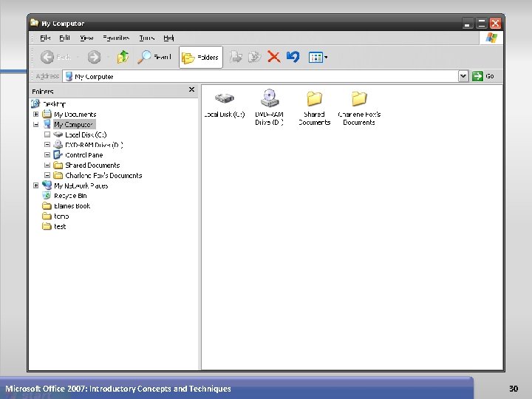Open the Edit menu
This screenshot has width=532, height=399.
click(64, 38)
